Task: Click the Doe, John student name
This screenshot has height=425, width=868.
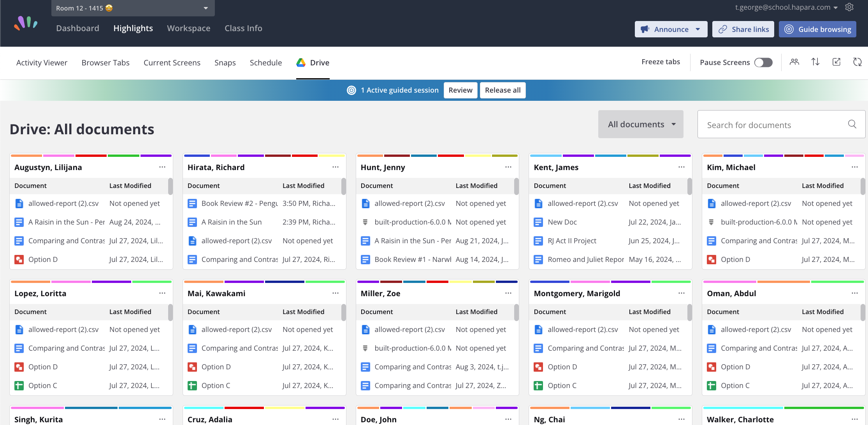Action: tap(378, 420)
